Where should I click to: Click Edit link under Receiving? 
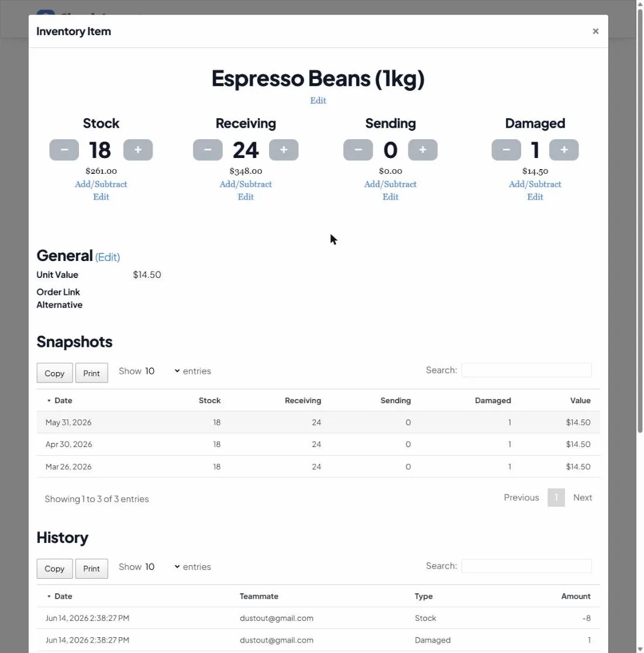tap(246, 197)
